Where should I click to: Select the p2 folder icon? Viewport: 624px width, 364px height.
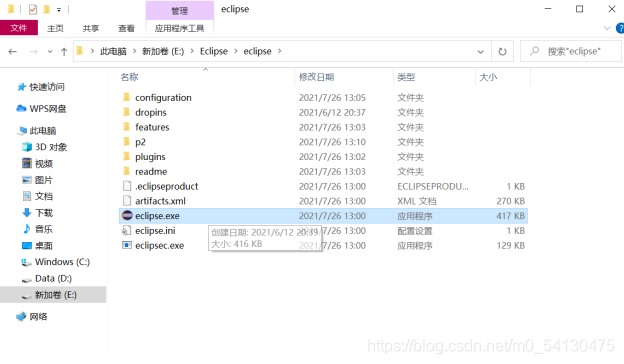click(127, 141)
